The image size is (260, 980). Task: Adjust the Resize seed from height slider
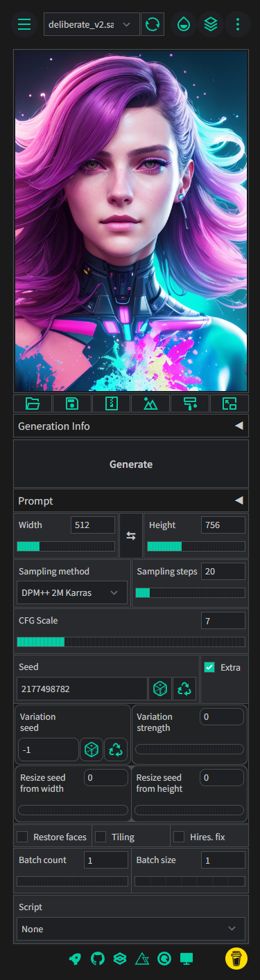189,810
